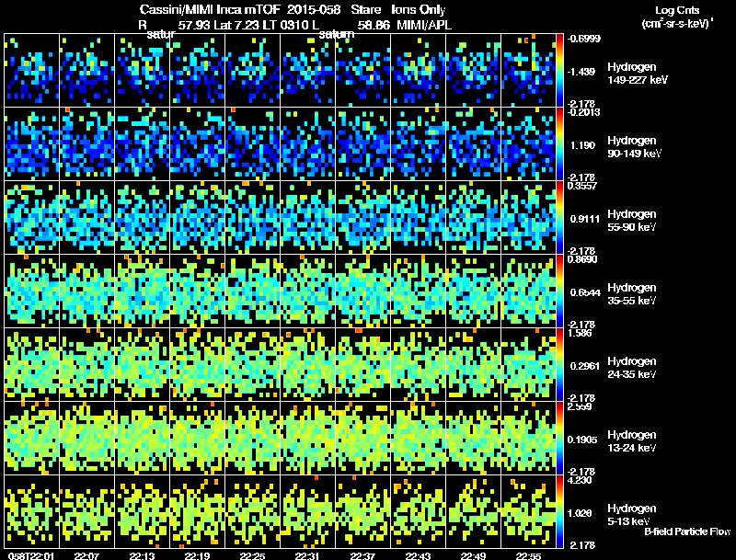The image size is (736, 560).
Task: Click the 22:31 time axis label
Action: point(307,555)
